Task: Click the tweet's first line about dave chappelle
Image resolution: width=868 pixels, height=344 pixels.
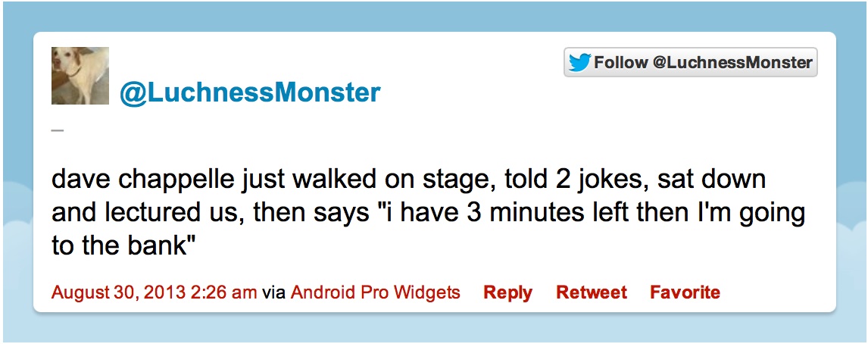Action: click(409, 181)
